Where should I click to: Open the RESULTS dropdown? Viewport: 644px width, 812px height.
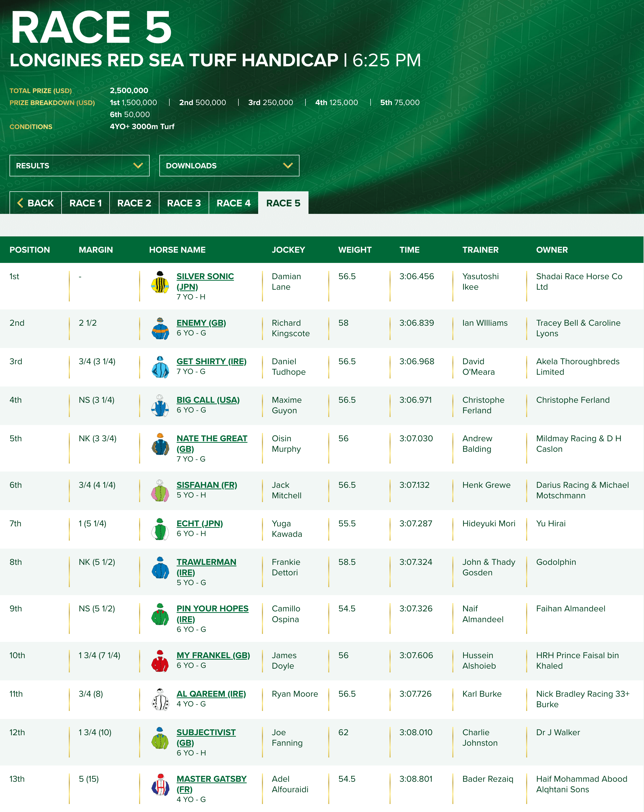pyautogui.click(x=80, y=166)
